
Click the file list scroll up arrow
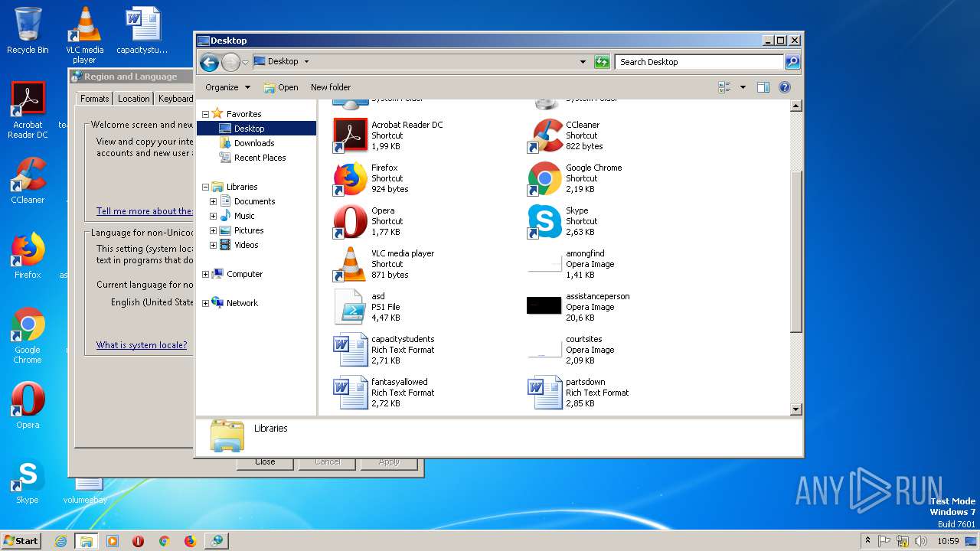click(x=795, y=106)
